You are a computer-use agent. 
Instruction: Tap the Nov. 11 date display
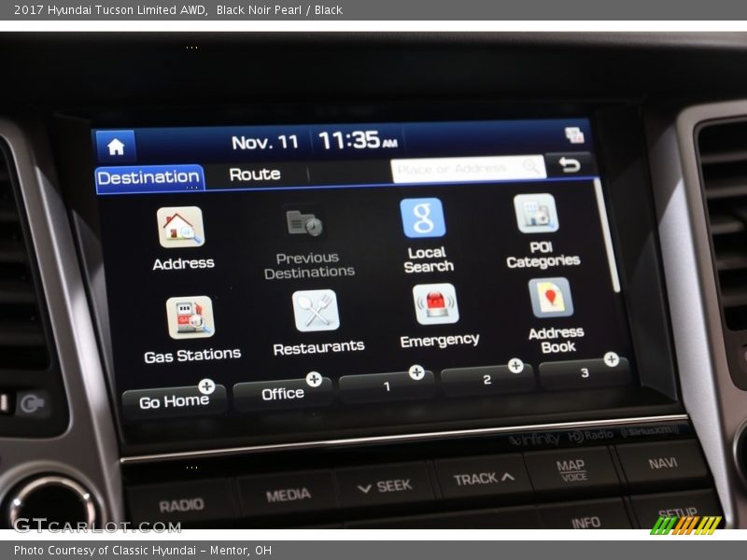[265, 142]
